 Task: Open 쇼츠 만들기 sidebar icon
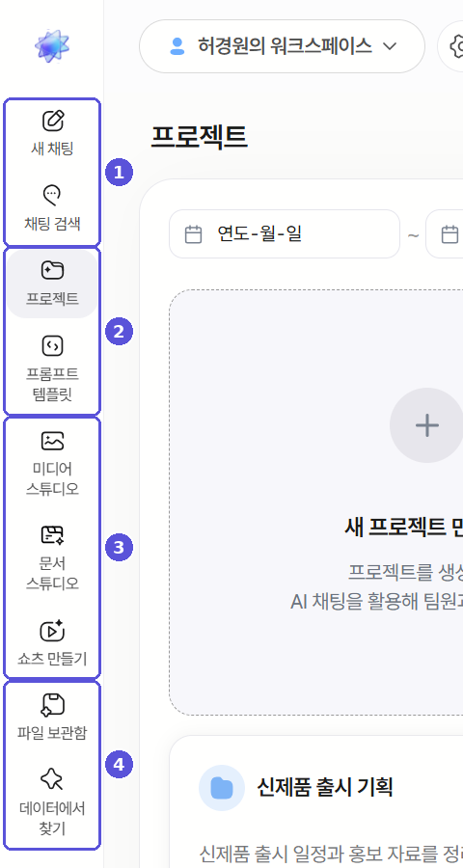[x=52, y=631]
